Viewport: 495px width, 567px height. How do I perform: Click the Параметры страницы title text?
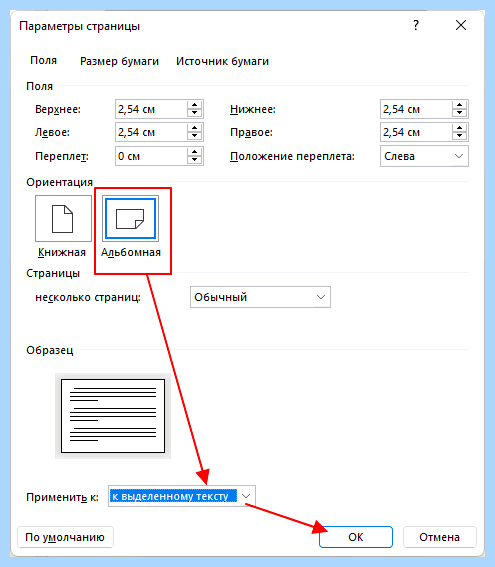pos(80,26)
